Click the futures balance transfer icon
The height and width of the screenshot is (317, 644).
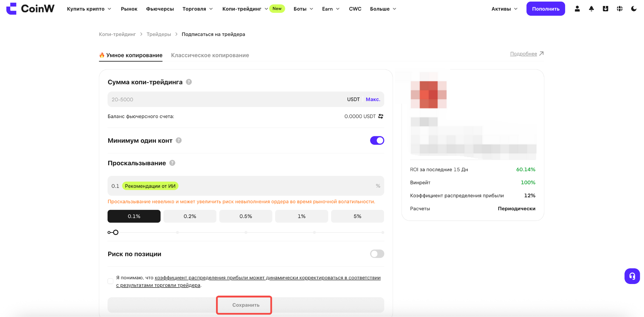(x=381, y=116)
